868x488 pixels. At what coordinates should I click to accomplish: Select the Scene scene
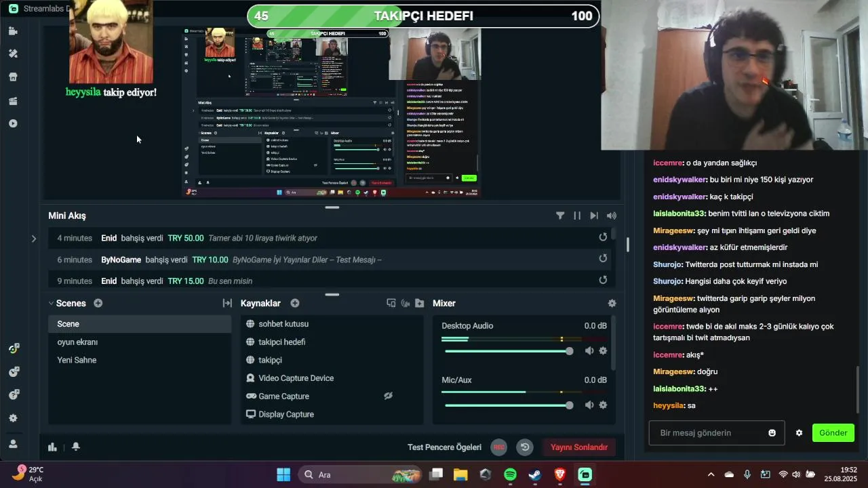pyautogui.click(x=140, y=324)
